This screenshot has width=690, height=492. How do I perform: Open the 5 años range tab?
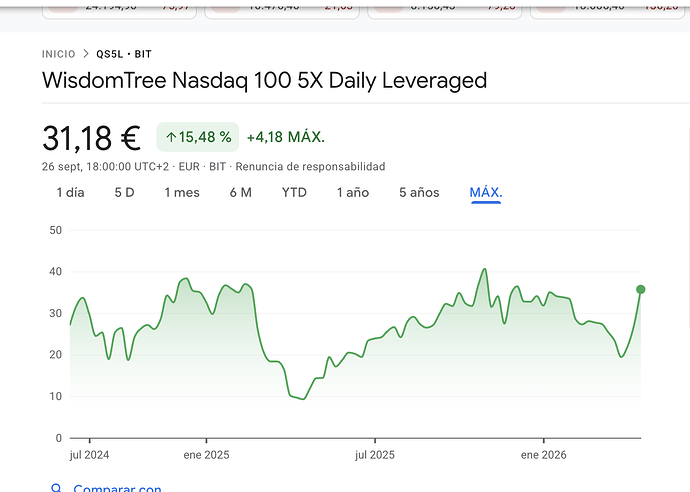tap(419, 192)
